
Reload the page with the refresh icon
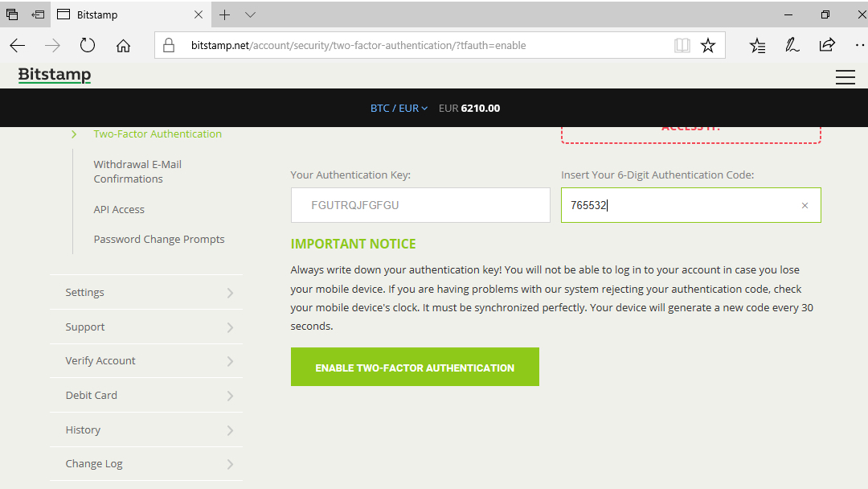pyautogui.click(x=88, y=45)
